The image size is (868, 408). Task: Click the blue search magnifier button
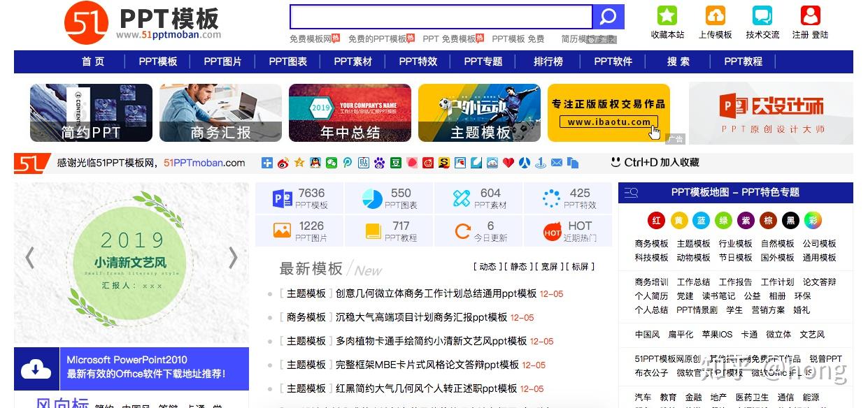click(607, 16)
